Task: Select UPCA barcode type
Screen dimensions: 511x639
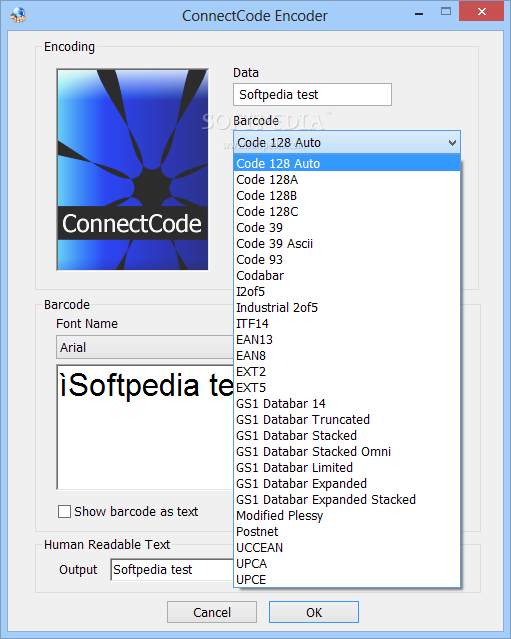Action: pos(347,563)
